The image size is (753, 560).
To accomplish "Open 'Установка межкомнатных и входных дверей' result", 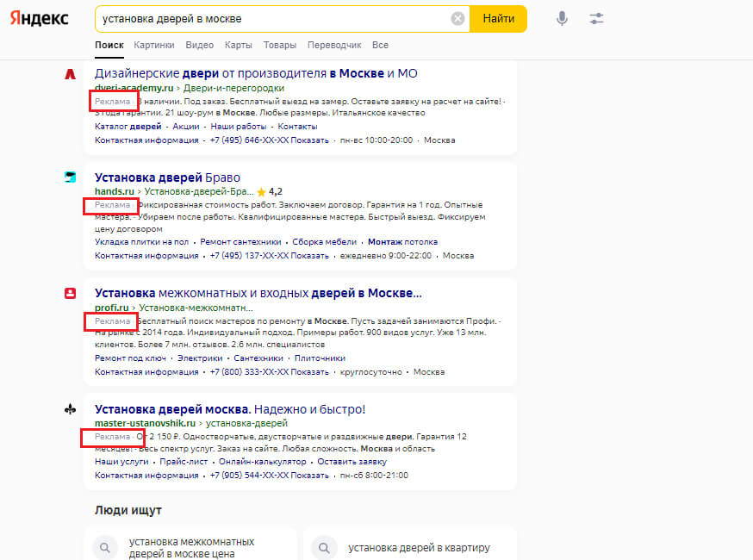I will [258, 293].
